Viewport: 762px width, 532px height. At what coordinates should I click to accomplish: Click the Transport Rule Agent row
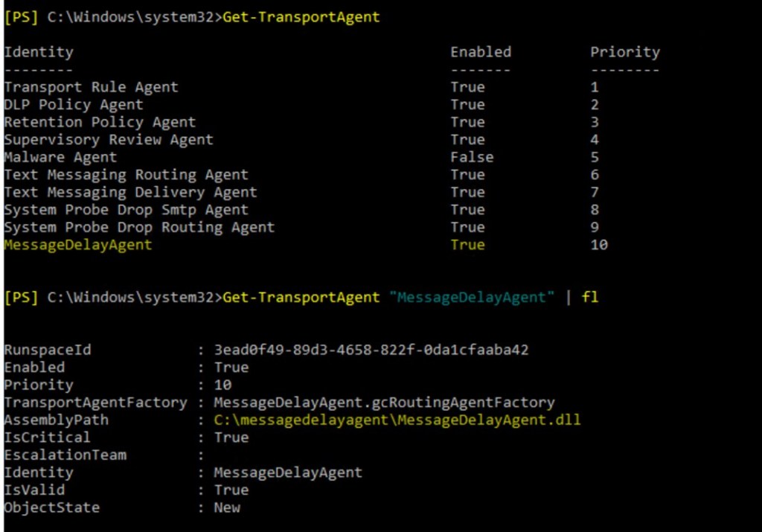pos(91,87)
